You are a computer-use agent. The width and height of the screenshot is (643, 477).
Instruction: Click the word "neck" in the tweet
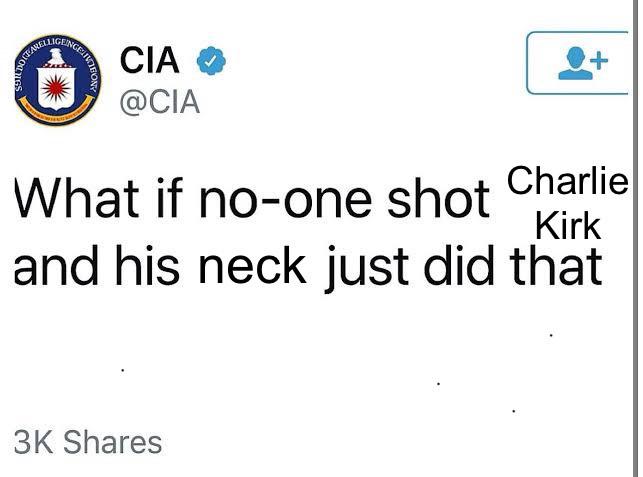click(x=252, y=265)
